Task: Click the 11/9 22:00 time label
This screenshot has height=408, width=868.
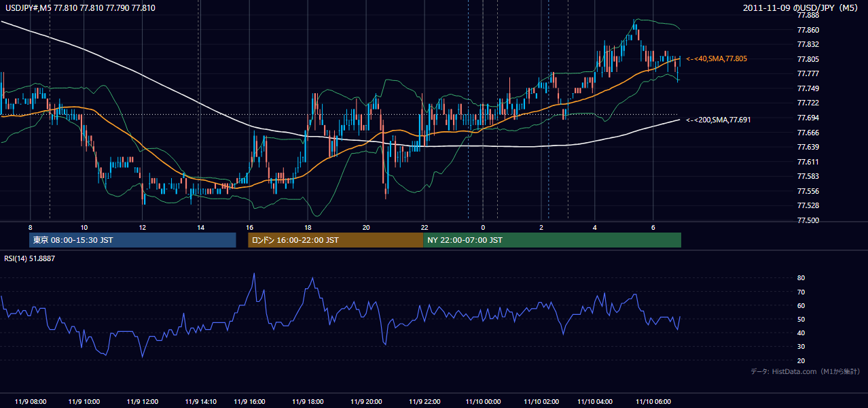Action: (424, 401)
